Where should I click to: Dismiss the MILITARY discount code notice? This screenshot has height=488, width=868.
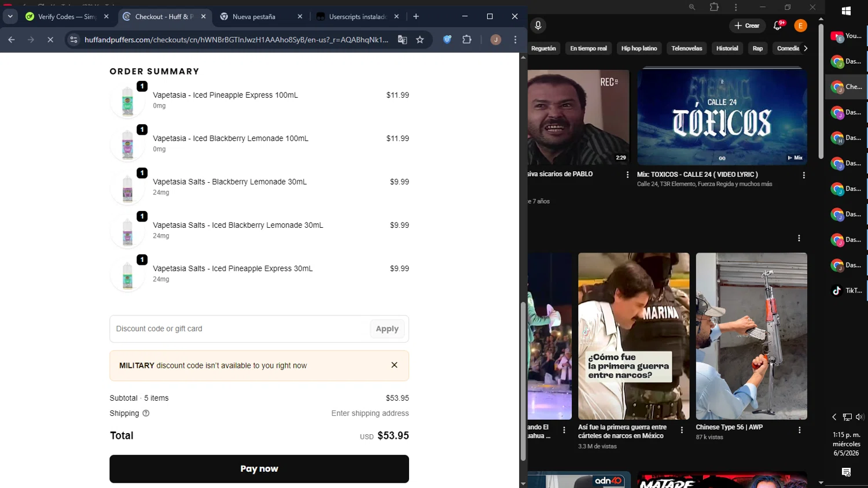click(x=395, y=365)
